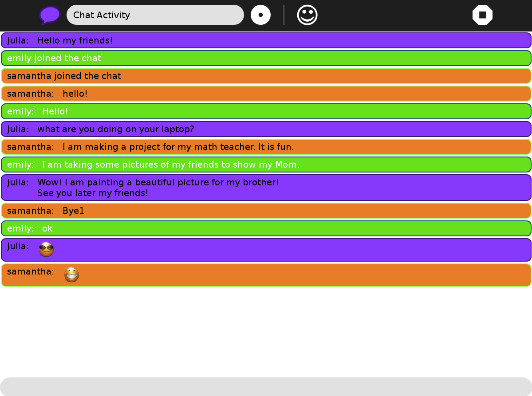This screenshot has height=396, width=532.
Task: Open the sharing options dot button
Action: click(260, 15)
